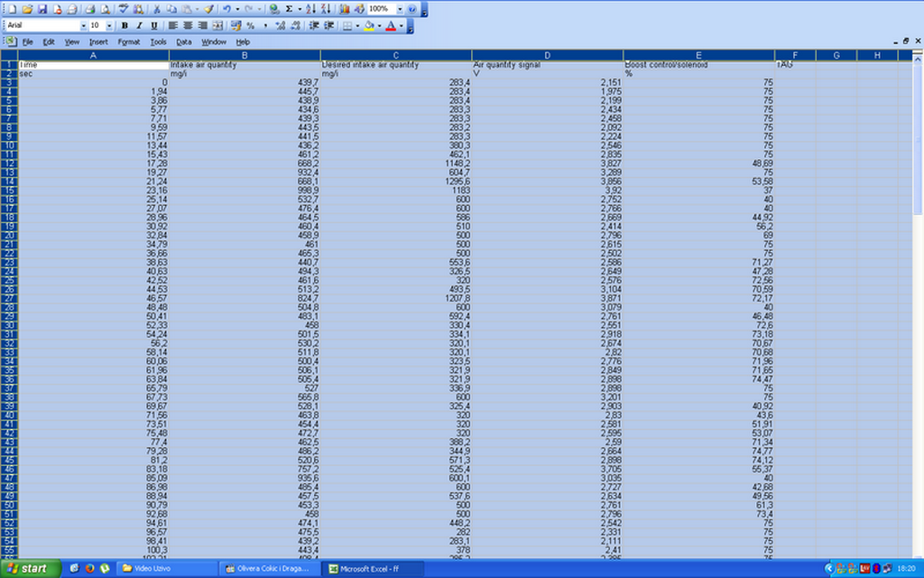Switch to Video Uzivo taskbar window
Screen dimensions: 924x578
(166, 569)
